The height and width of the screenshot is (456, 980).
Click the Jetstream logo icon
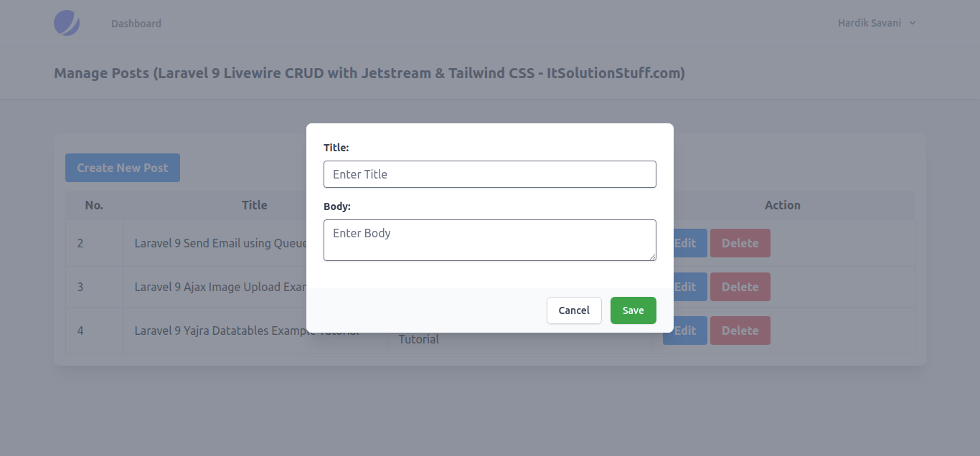[67, 23]
